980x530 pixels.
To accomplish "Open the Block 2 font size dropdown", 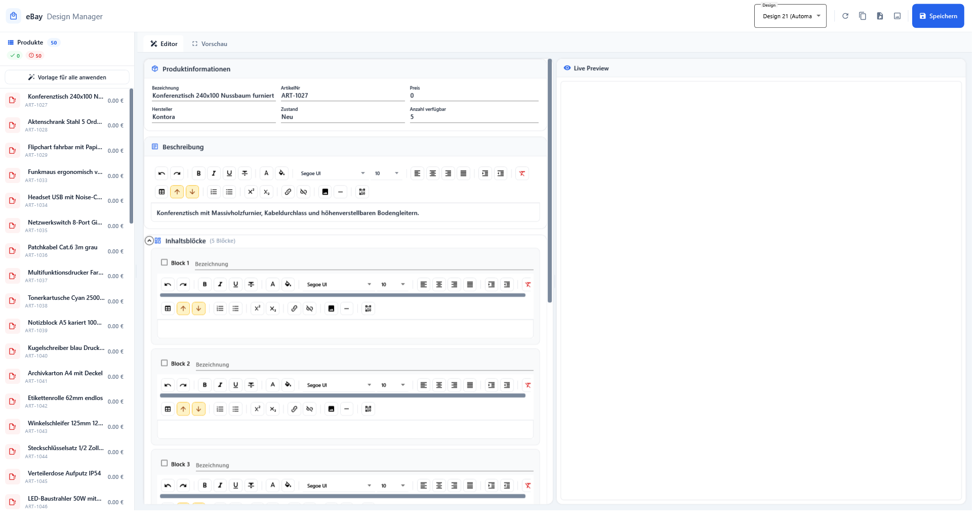I will pos(393,385).
